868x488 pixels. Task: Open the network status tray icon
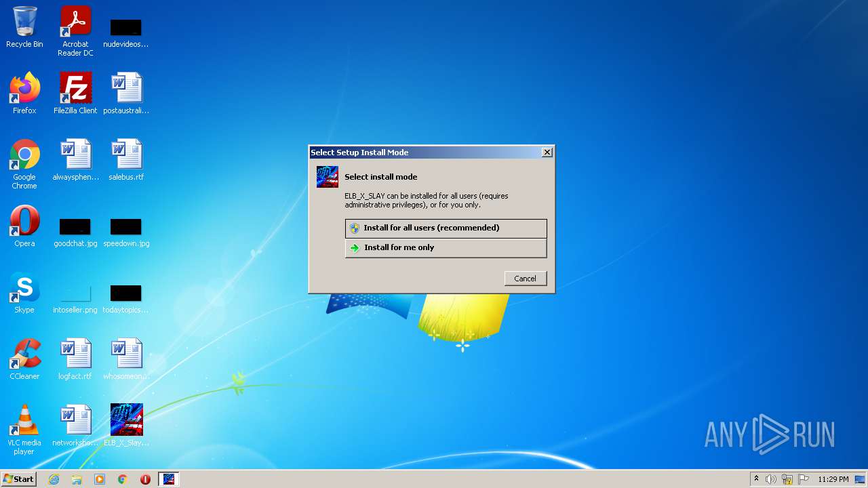pos(787,479)
